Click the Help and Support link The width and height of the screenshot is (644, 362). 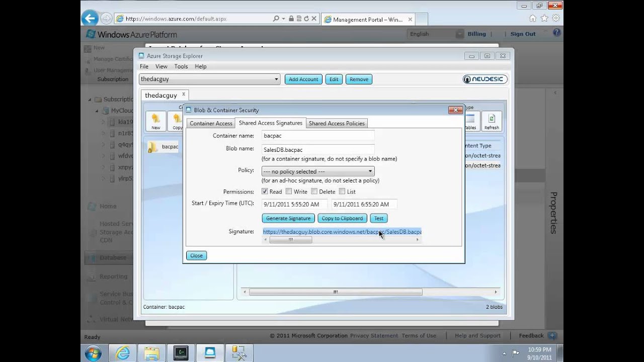tap(477, 335)
